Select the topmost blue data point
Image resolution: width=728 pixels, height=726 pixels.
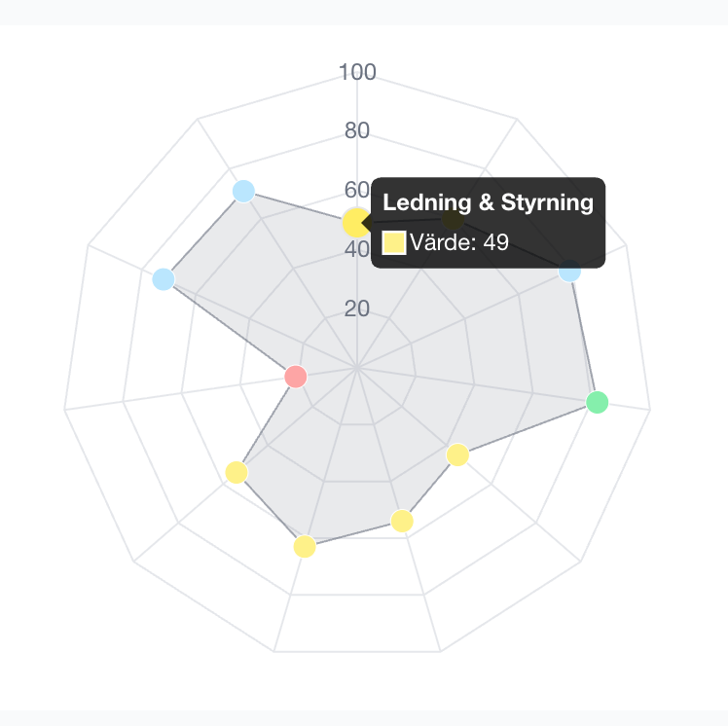(243, 191)
